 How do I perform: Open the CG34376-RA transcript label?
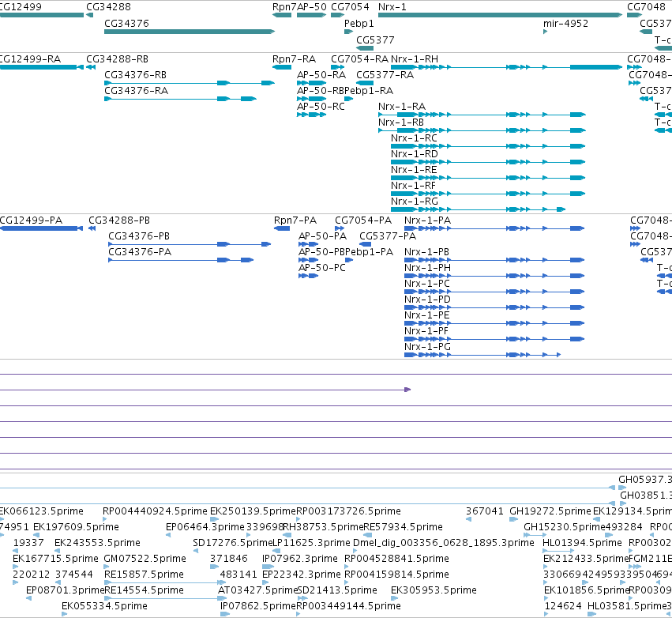(x=137, y=91)
